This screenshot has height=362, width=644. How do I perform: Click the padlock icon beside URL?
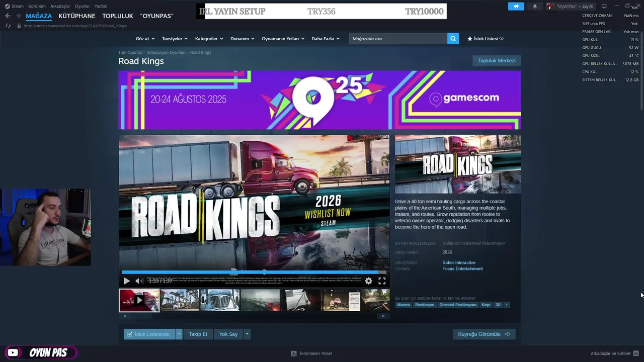[x=19, y=26]
